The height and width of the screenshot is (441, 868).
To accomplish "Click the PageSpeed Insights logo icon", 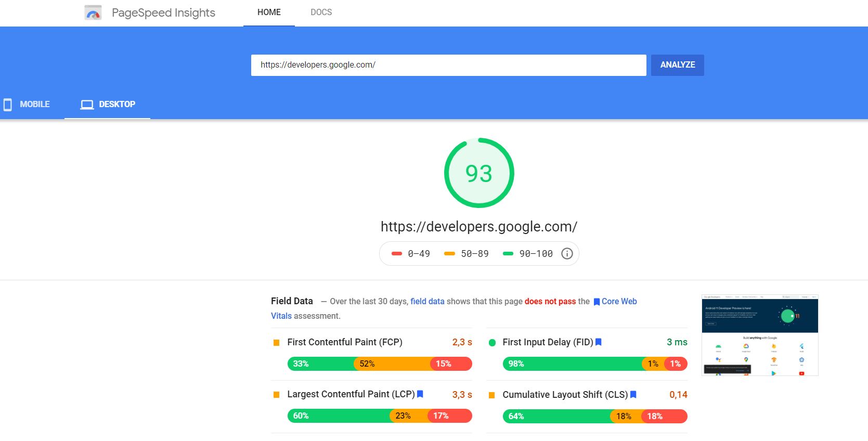I will point(93,12).
